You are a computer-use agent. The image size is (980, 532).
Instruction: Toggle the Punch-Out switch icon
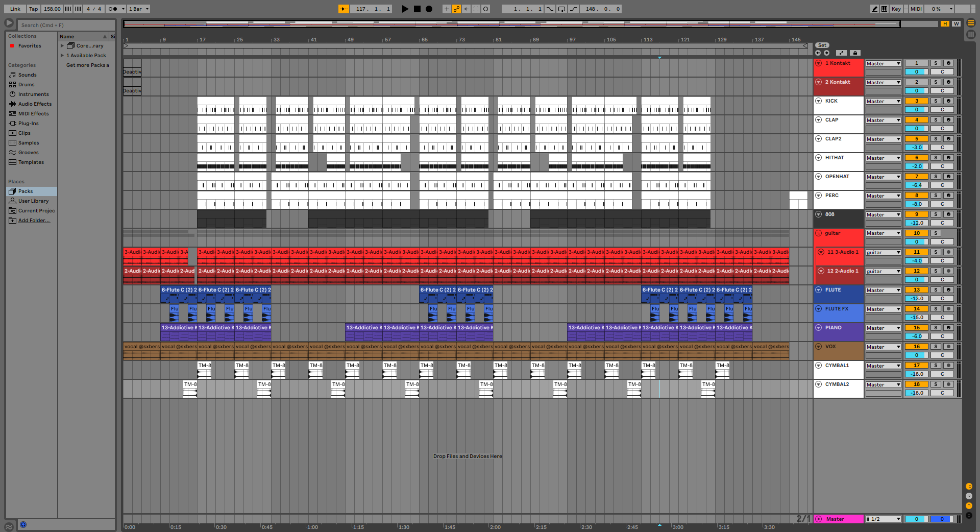tap(573, 9)
